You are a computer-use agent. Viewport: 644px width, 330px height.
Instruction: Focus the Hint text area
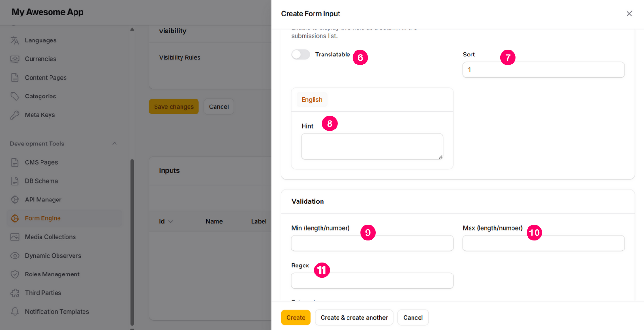tap(372, 146)
